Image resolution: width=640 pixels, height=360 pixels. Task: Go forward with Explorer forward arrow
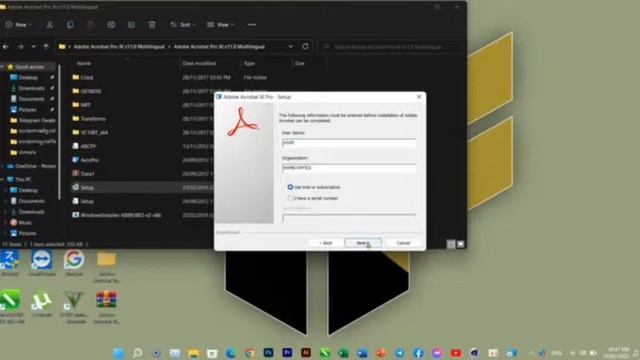[x=20, y=47]
